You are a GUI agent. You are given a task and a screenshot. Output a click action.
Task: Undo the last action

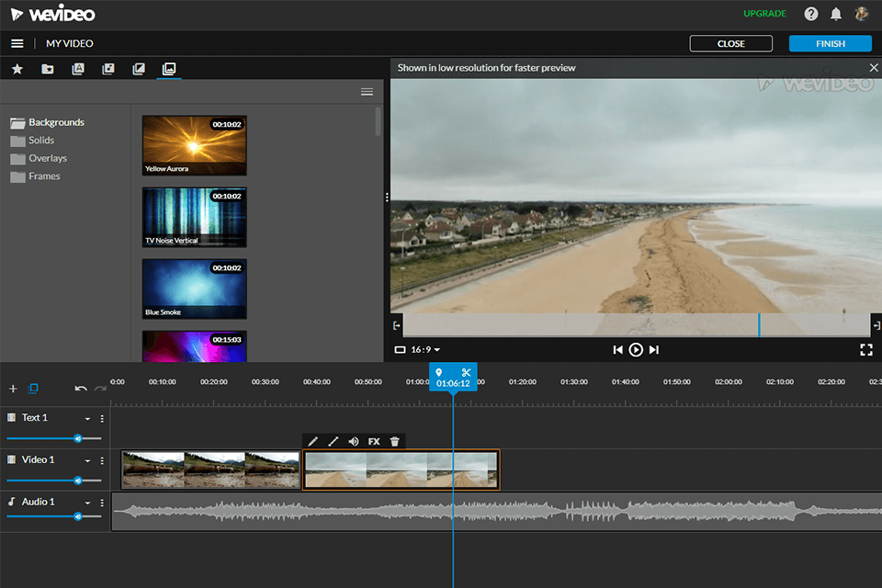pyautogui.click(x=81, y=389)
